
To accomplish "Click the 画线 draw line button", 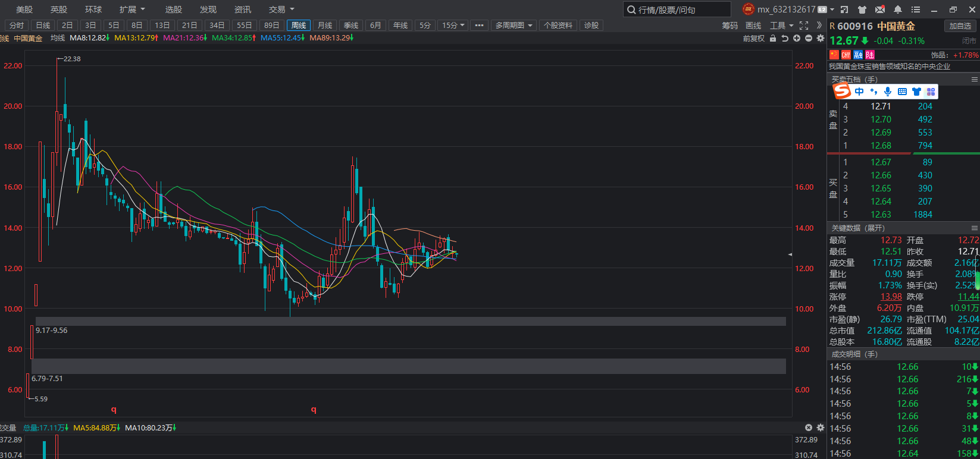I will point(753,26).
